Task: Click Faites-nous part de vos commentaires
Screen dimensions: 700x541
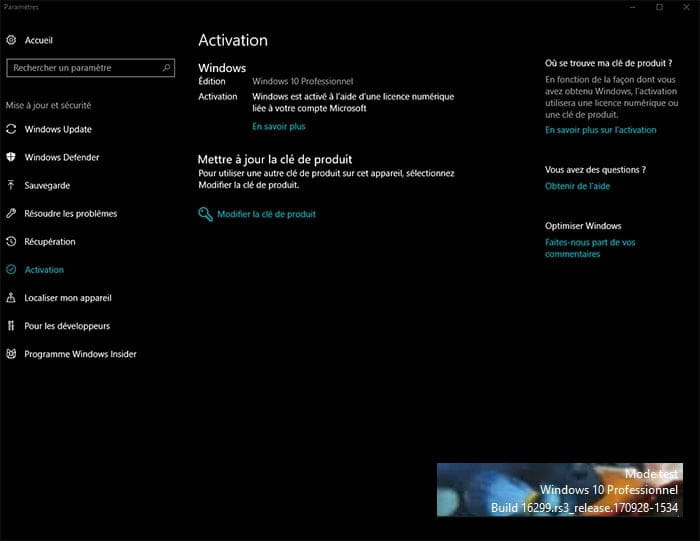Action: pos(590,248)
